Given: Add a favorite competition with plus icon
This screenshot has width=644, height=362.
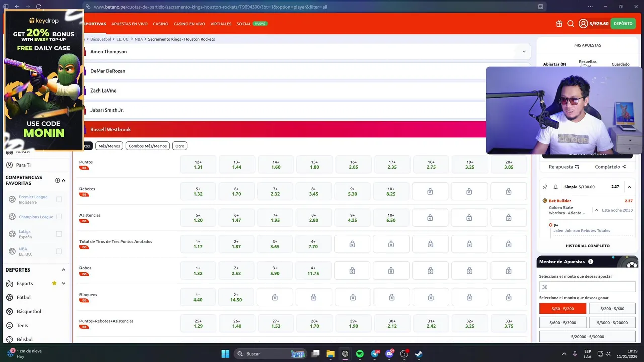Looking at the screenshot, I should click(x=57, y=180).
